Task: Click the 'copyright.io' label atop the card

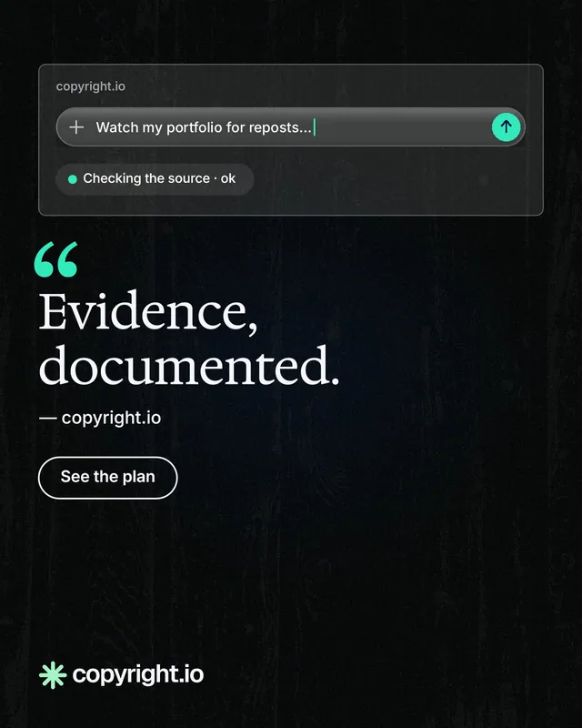Action: pyautogui.click(x=91, y=86)
